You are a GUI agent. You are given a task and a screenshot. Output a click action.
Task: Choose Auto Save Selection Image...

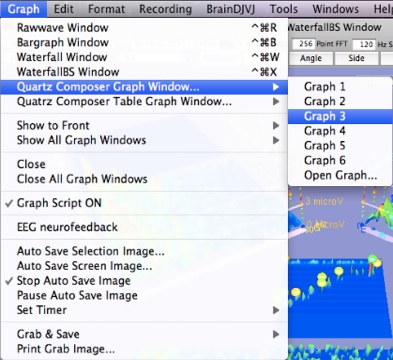pos(145,251)
